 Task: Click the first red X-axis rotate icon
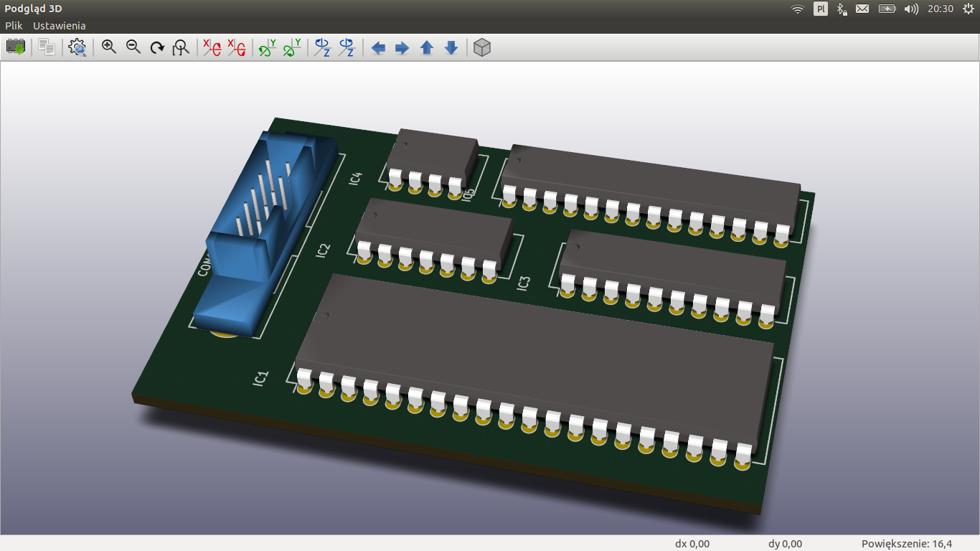[212, 48]
